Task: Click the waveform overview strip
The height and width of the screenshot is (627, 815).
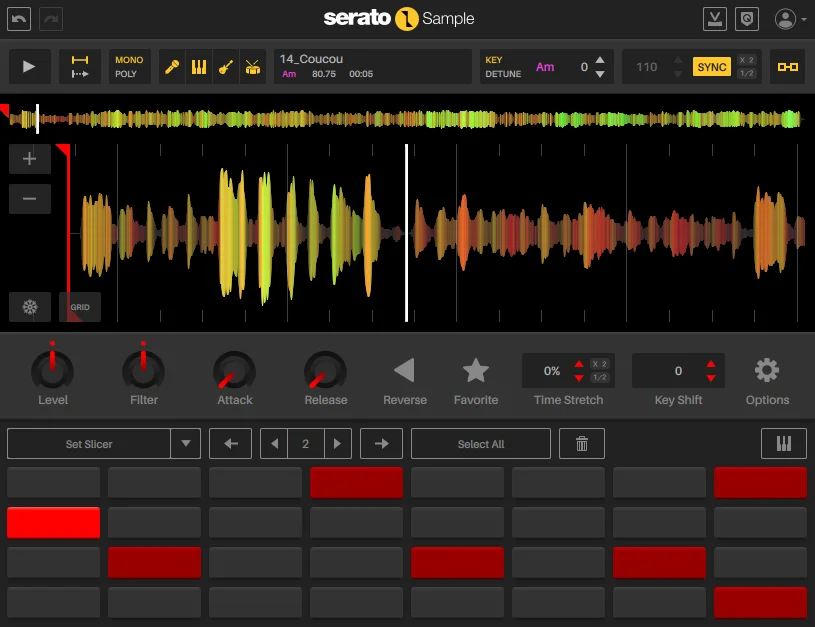Action: click(x=405, y=119)
